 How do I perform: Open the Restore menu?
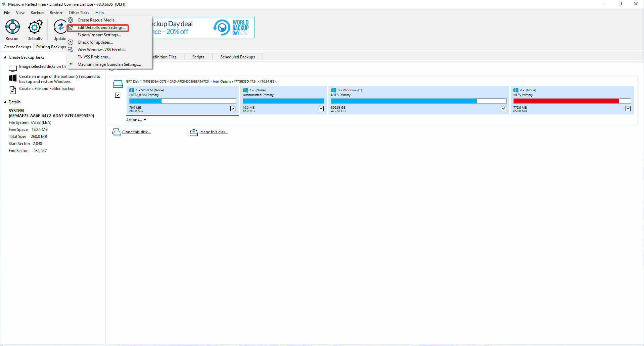[56, 13]
